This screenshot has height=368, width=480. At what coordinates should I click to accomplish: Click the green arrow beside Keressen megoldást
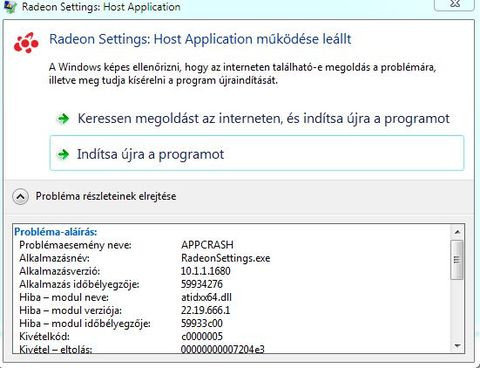tap(63, 118)
